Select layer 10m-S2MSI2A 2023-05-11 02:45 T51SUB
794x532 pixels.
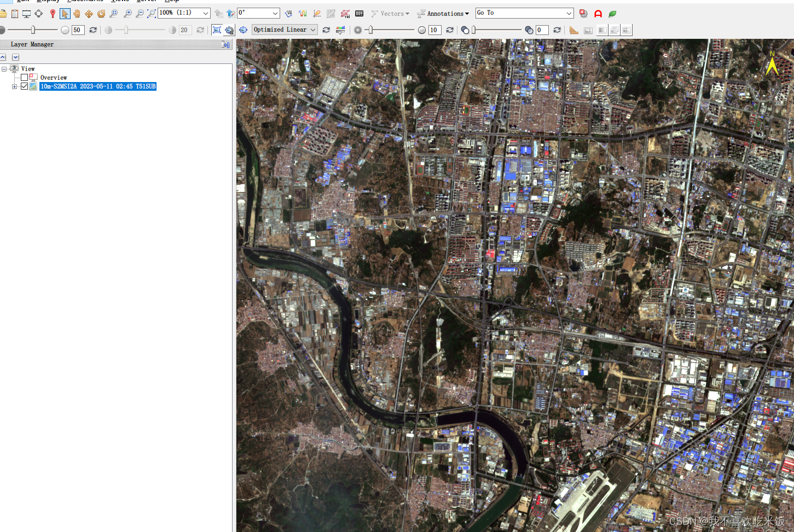98,86
